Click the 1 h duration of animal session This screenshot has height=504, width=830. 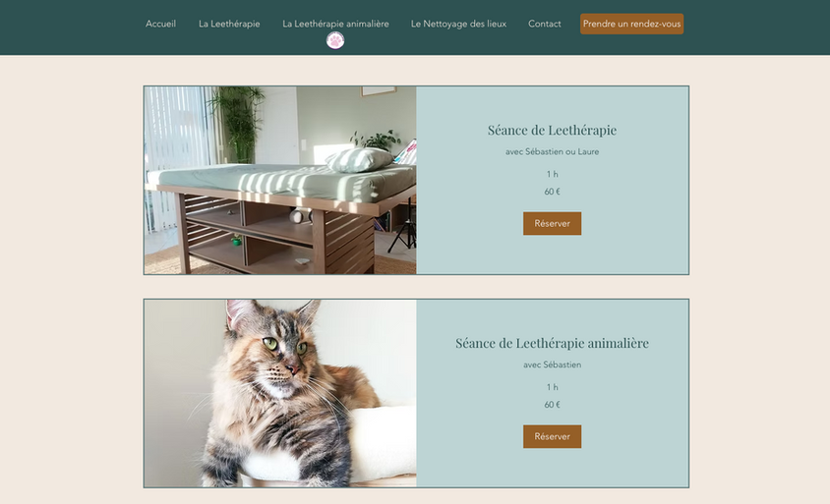pyautogui.click(x=552, y=388)
